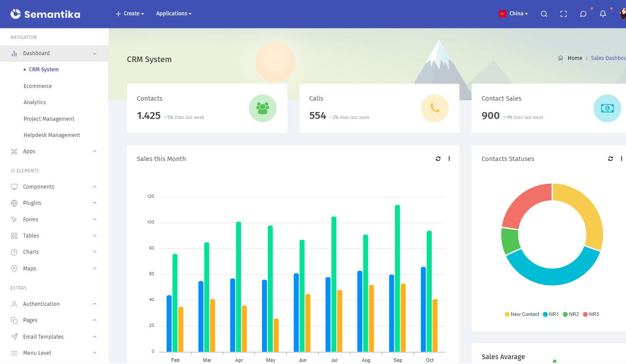Viewport: 626px width, 364px height.
Task: Click the Forms cursor sidebar icon
Action: click(14, 220)
